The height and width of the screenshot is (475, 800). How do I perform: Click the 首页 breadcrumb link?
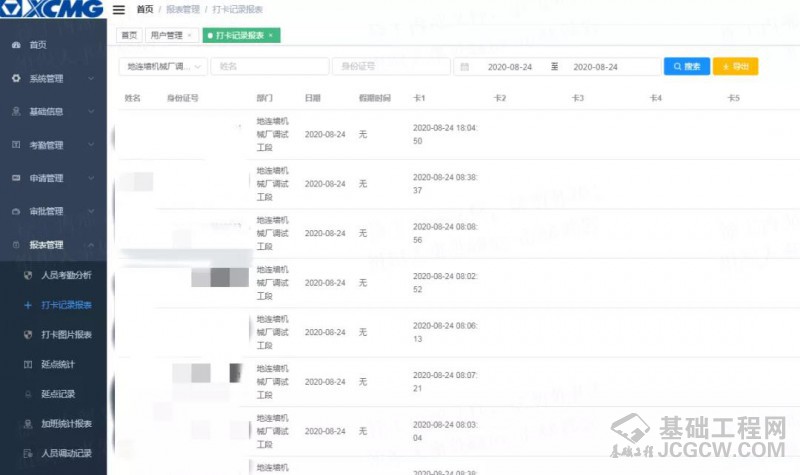(x=145, y=10)
